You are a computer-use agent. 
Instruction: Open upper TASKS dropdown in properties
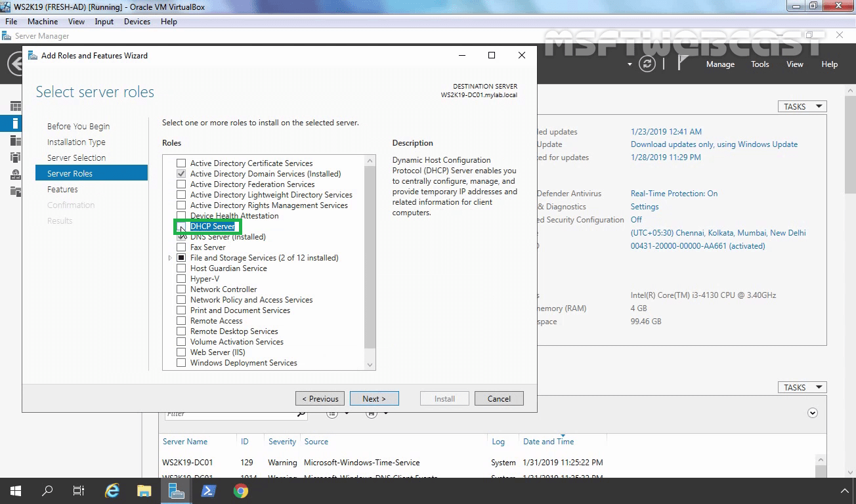tap(802, 106)
